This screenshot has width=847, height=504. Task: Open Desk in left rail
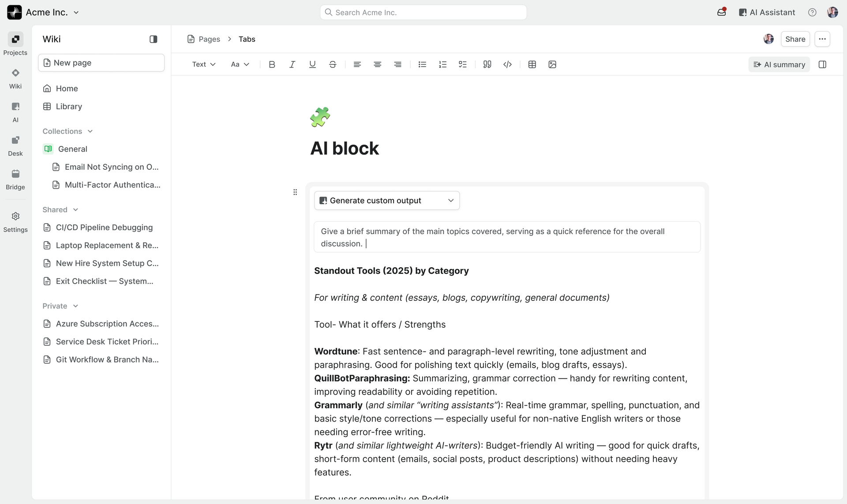pyautogui.click(x=15, y=146)
